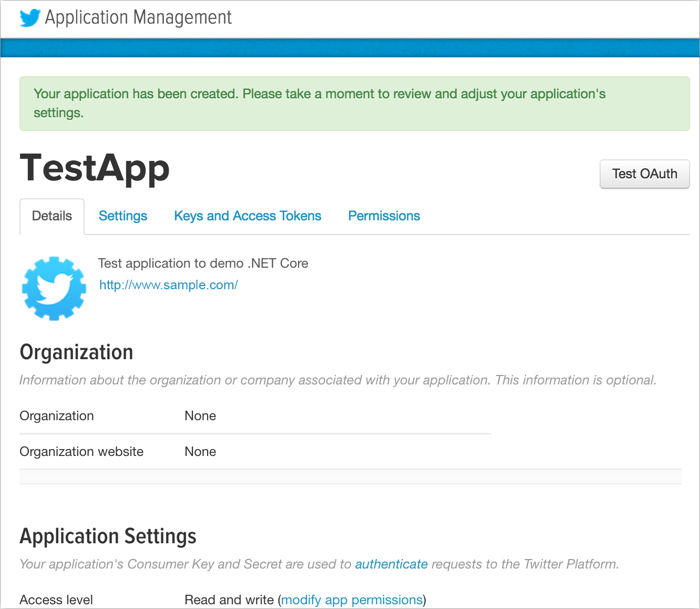Click the Twitter bird logo in header
The height and width of the screenshot is (609, 700).
pos(30,18)
